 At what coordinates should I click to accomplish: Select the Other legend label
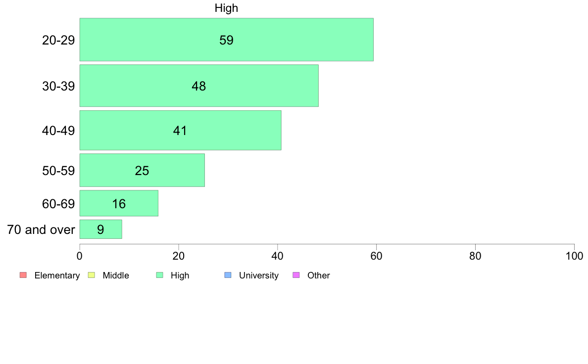318,275
